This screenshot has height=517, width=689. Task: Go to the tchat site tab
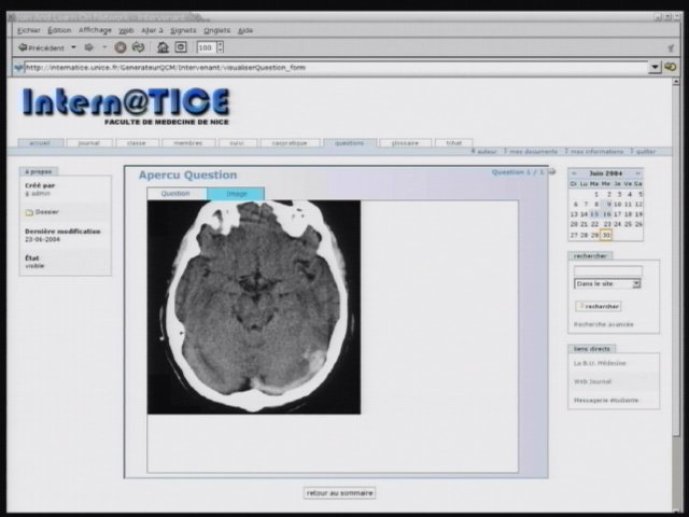[454, 143]
